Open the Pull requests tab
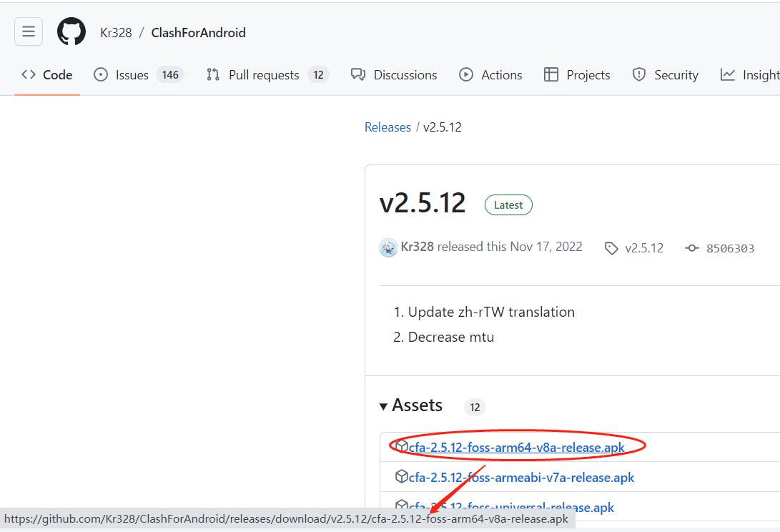The width and height of the screenshot is (780, 532). coord(267,74)
